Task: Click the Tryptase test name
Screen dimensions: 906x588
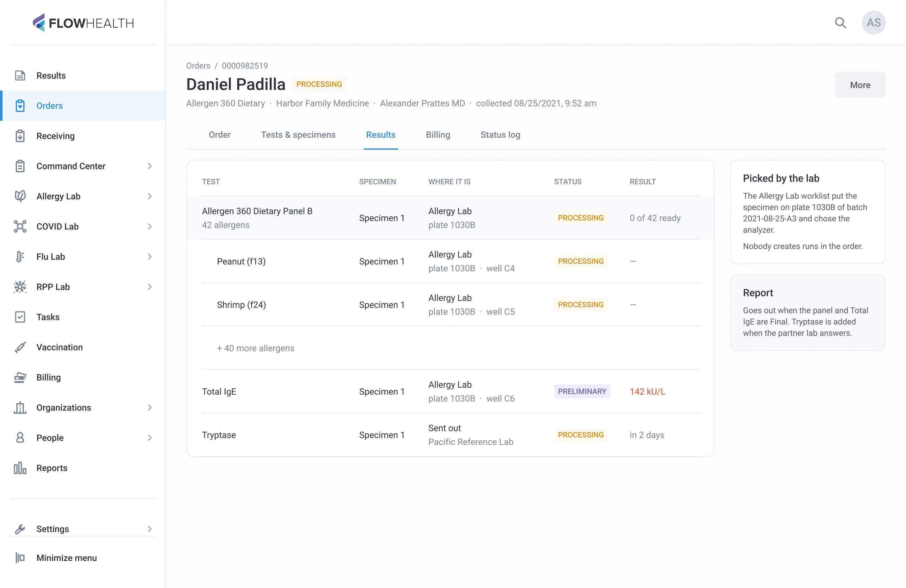Action: [219, 435]
